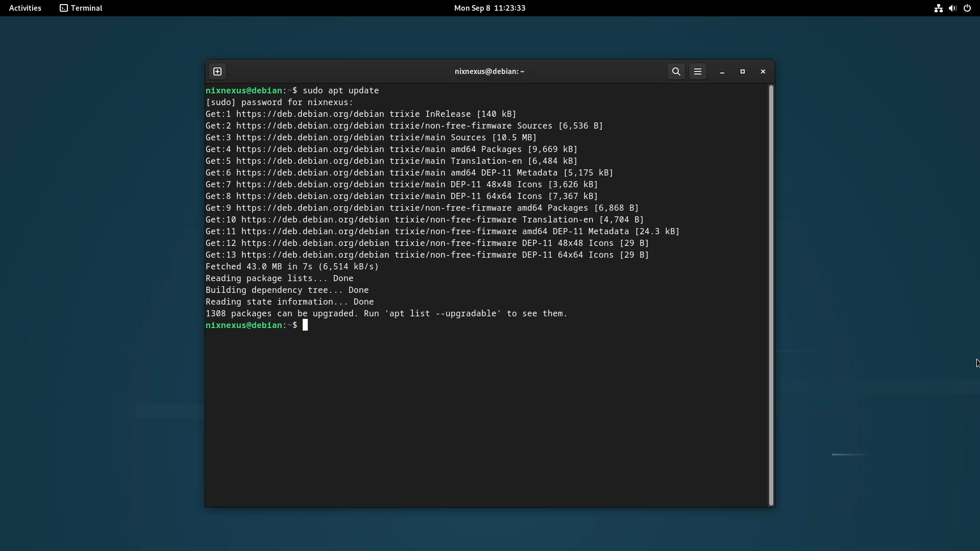Click the 'sudo apt update' command text
This screenshot has height=551, width=980.
click(x=340, y=91)
